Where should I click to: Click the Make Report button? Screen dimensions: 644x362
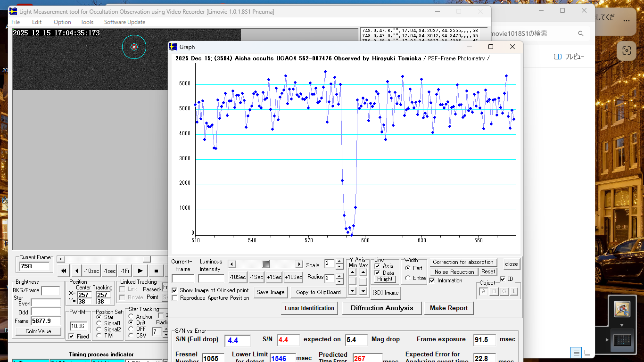448,308
